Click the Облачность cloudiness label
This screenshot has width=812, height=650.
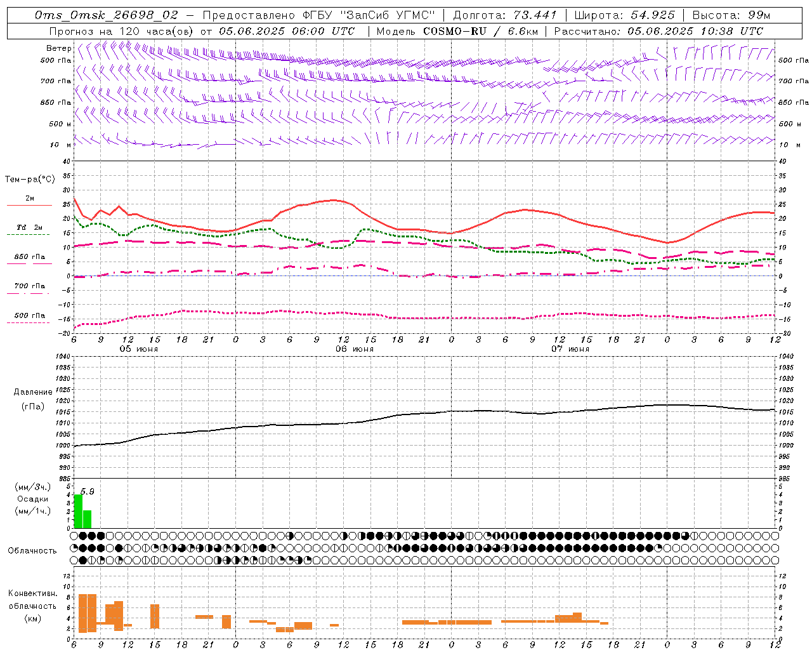32,550
